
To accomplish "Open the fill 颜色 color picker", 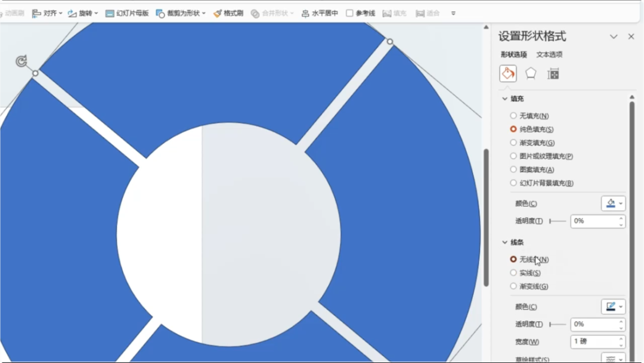I will pyautogui.click(x=613, y=203).
